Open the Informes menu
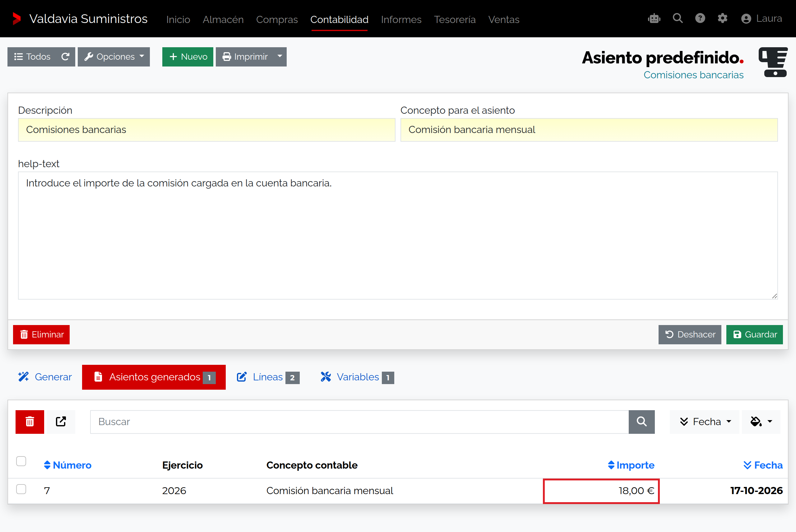 pos(401,19)
